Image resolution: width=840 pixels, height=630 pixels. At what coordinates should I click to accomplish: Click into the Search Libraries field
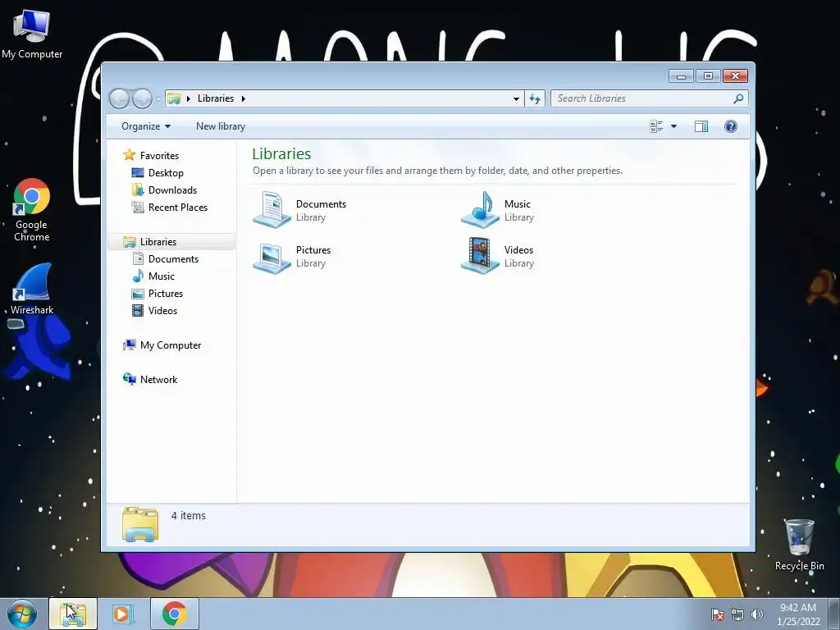[x=643, y=98]
